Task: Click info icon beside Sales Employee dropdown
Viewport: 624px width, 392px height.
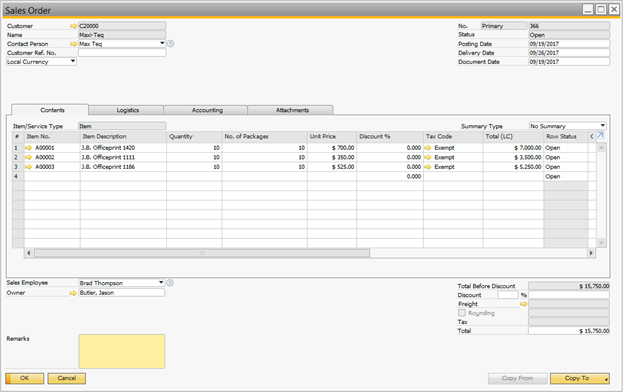Action: point(170,283)
